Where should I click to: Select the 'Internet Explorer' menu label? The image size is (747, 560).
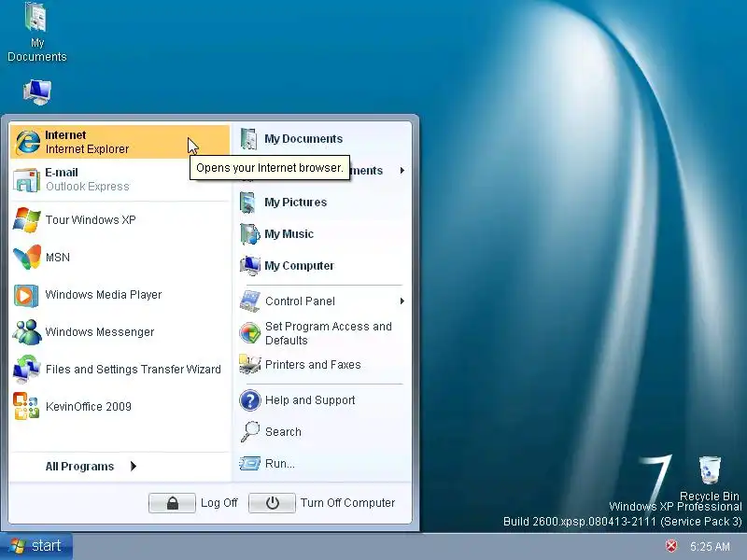[87, 149]
